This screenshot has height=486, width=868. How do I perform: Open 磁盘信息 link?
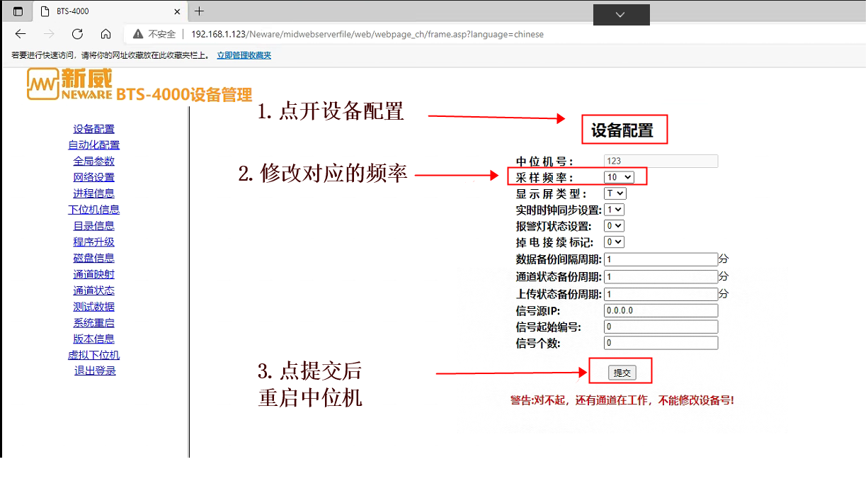[94, 259]
